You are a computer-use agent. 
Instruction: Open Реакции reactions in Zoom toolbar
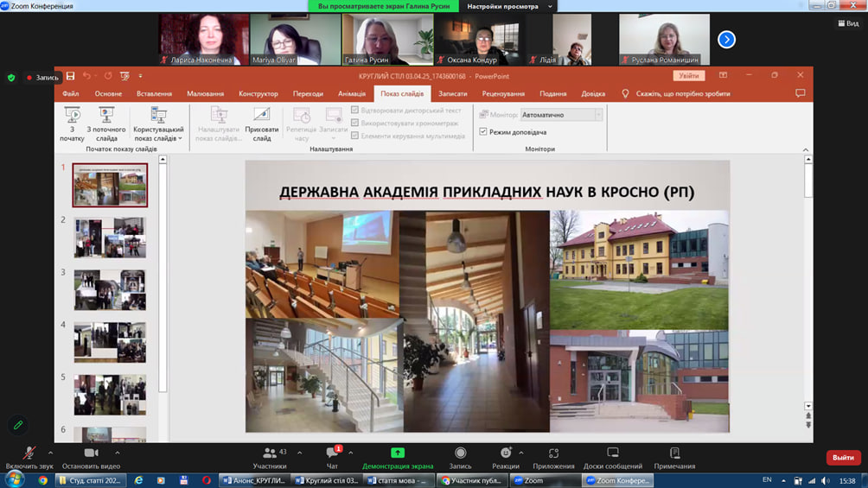506,453
